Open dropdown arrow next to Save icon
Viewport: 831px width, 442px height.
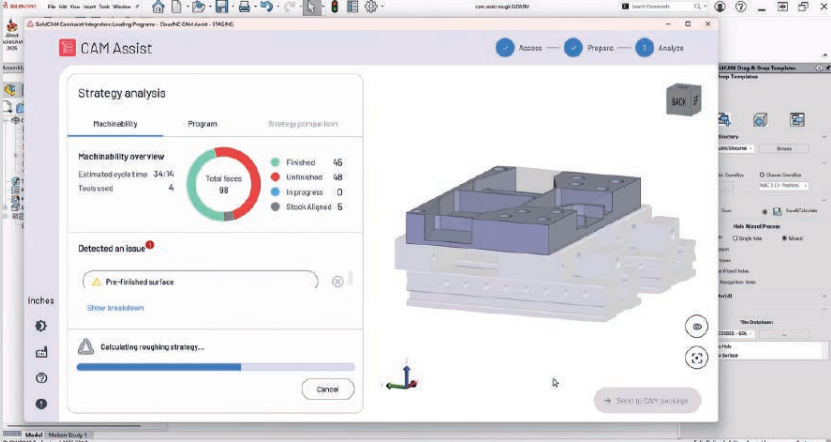(233, 7)
